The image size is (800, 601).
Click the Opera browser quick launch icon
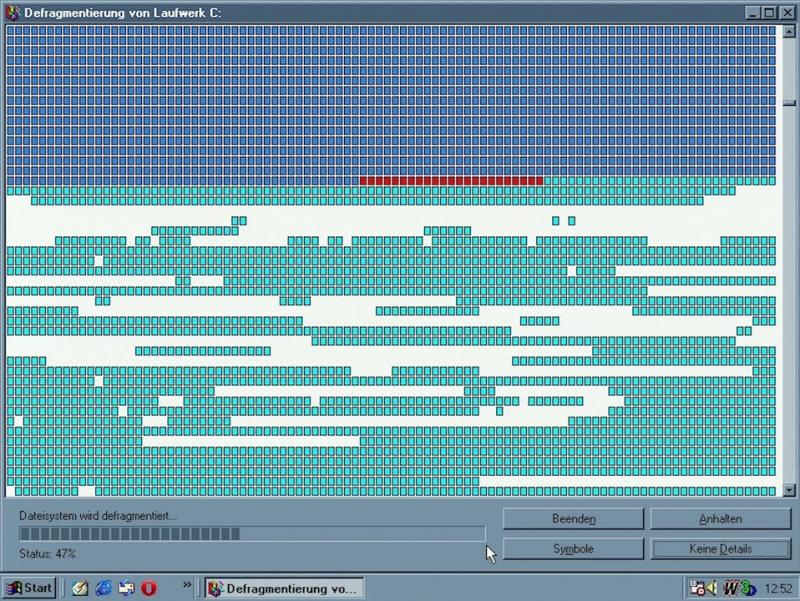[x=149, y=588]
